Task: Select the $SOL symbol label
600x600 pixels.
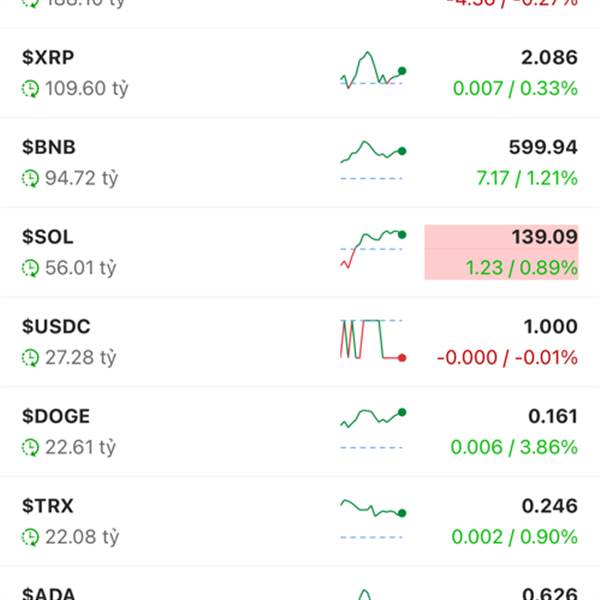Action: coord(47,237)
